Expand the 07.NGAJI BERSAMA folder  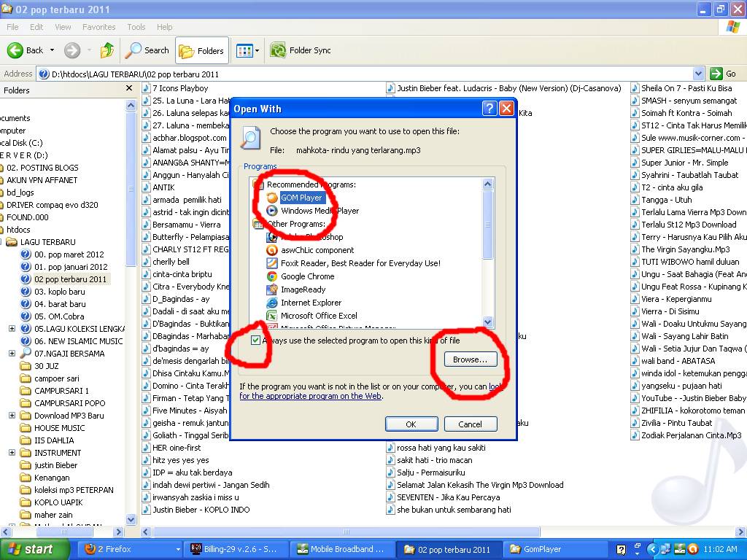pos(12,354)
